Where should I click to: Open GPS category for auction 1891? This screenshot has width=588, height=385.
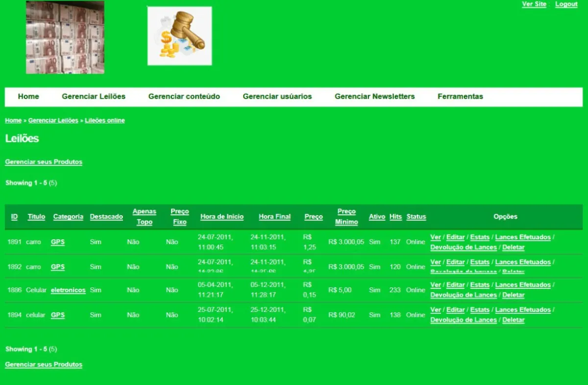[58, 242]
